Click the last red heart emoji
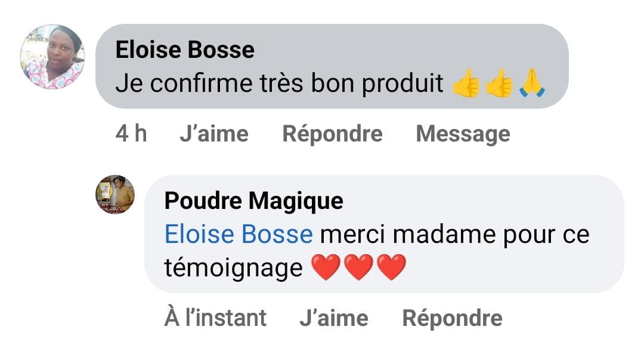Image resolution: width=644 pixels, height=348 pixels. tap(392, 268)
